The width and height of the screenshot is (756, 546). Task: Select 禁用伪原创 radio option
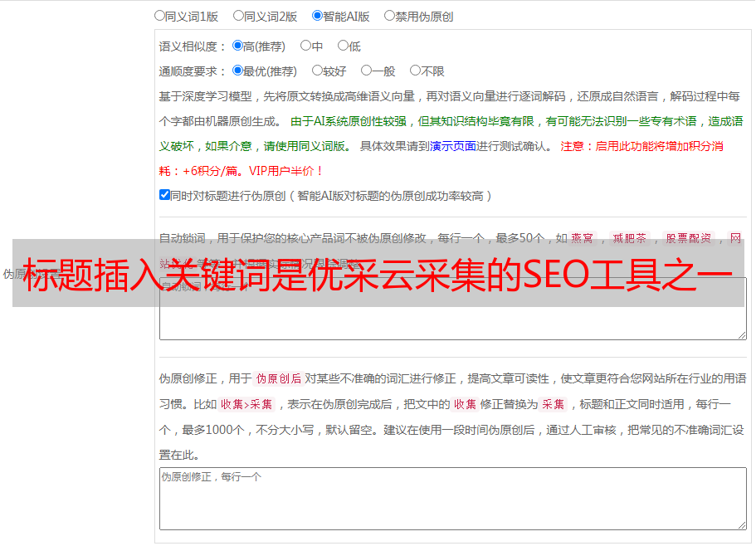[389, 16]
